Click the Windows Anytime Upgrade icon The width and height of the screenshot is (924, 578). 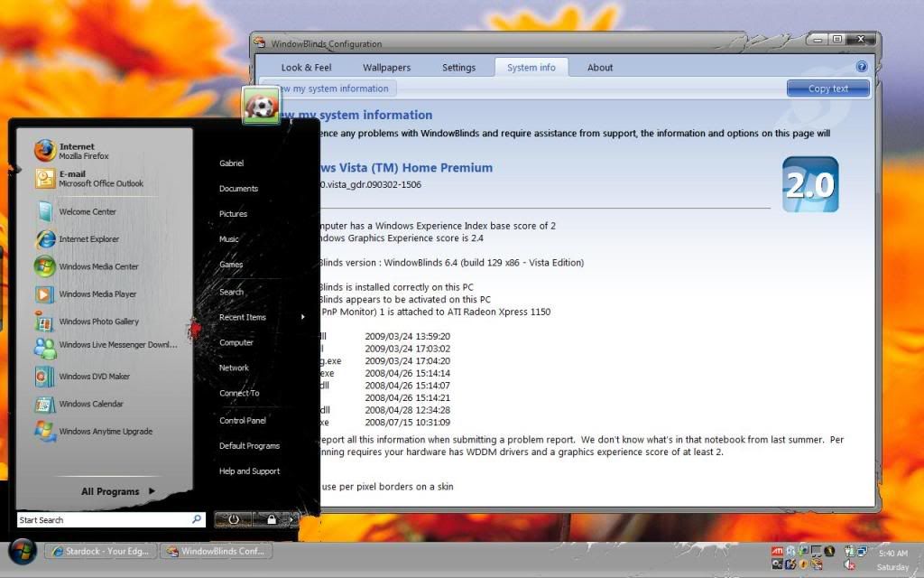tap(45, 431)
